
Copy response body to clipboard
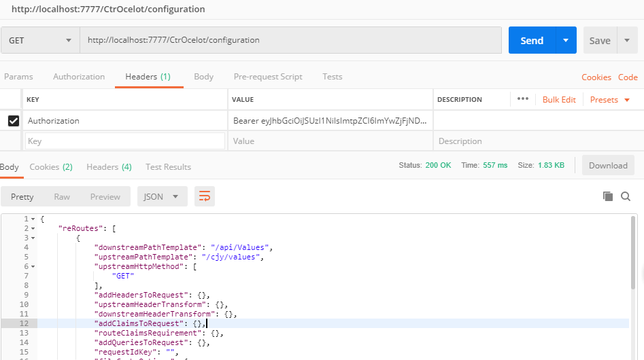608,196
